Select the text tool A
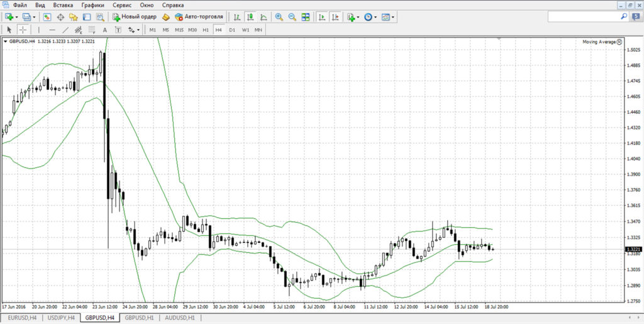 (105, 30)
